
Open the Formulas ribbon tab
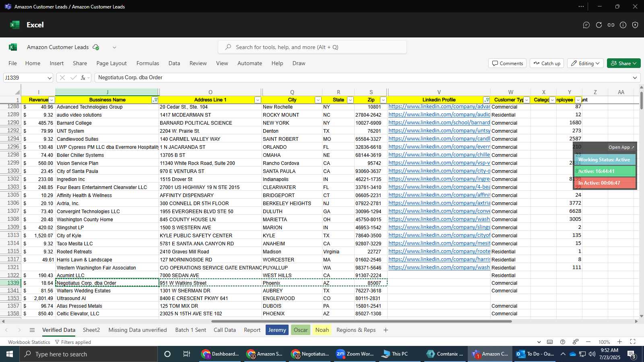click(148, 63)
